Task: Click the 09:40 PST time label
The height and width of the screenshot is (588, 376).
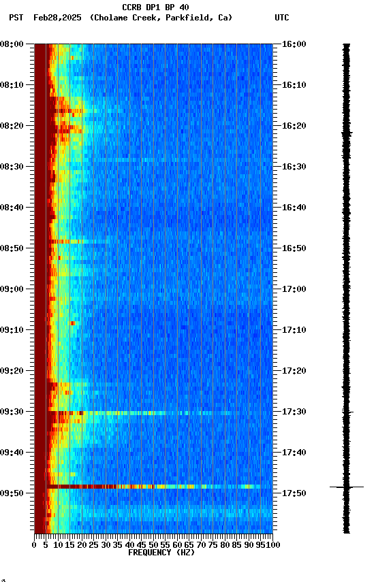Action: [12, 453]
